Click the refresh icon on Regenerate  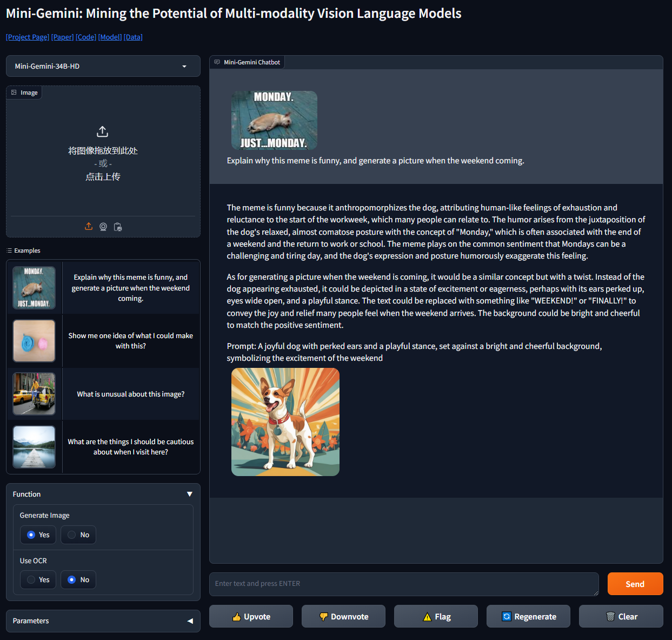[x=507, y=617]
